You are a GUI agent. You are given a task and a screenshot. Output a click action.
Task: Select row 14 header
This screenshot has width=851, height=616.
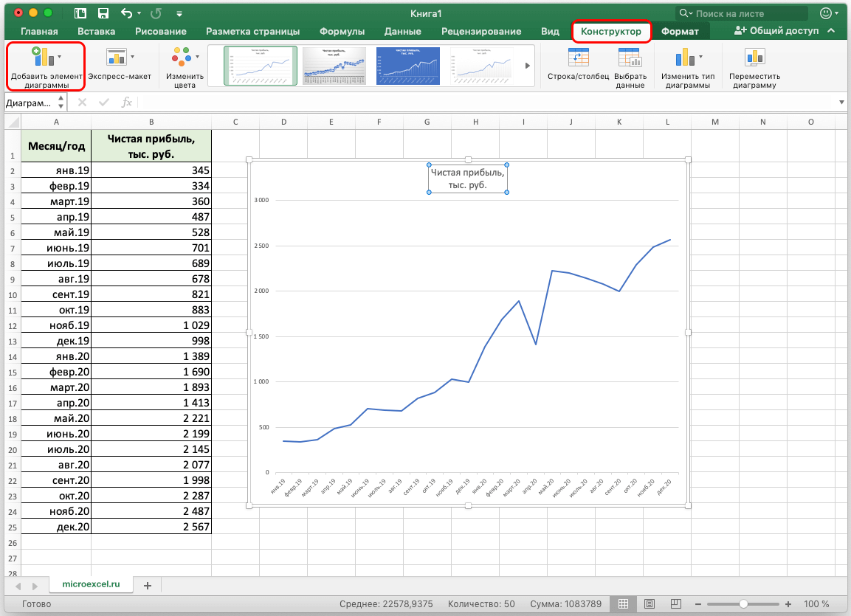pos(13,357)
